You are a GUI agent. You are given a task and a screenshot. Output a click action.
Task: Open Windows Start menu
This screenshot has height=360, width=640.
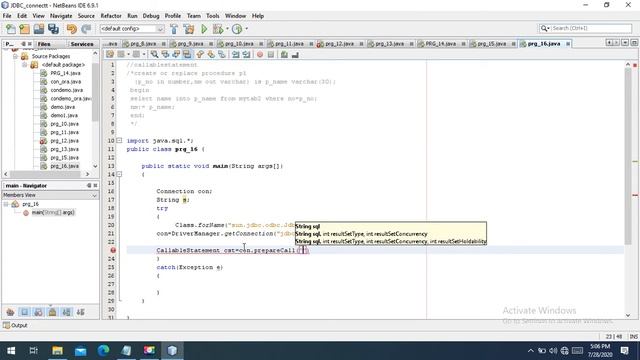coord(11,351)
